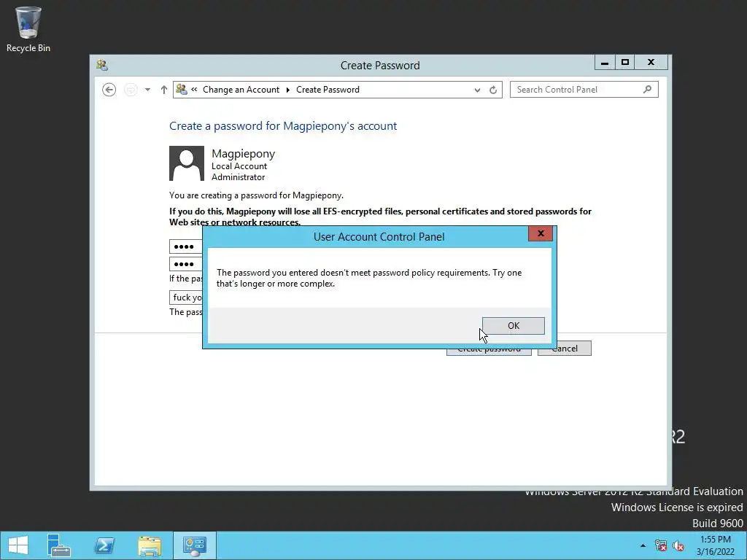The width and height of the screenshot is (747, 560).
Task: Open the Windows Start button
Action: point(18,545)
